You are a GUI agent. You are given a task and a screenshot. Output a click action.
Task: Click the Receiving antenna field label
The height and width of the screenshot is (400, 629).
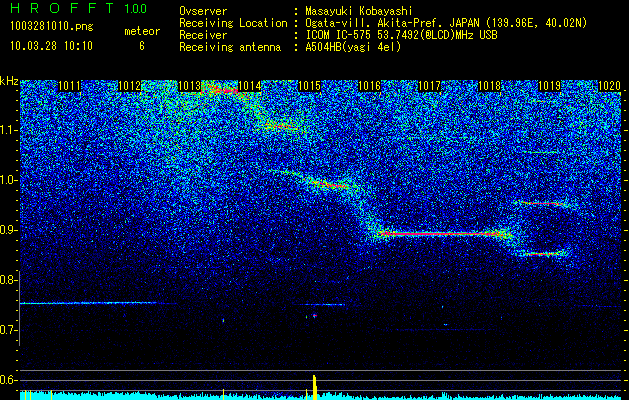tap(230, 47)
